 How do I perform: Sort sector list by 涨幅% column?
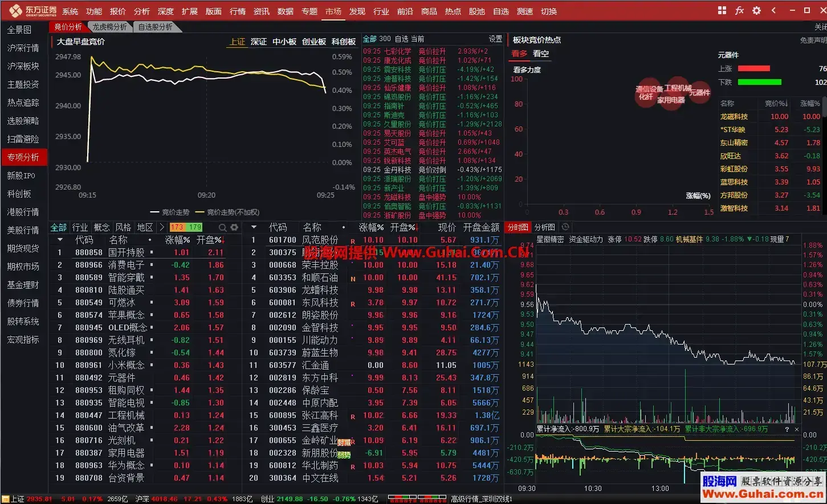[x=178, y=240]
